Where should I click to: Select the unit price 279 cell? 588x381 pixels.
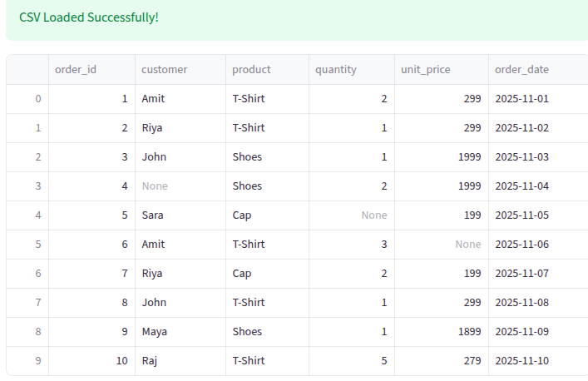(x=472, y=361)
